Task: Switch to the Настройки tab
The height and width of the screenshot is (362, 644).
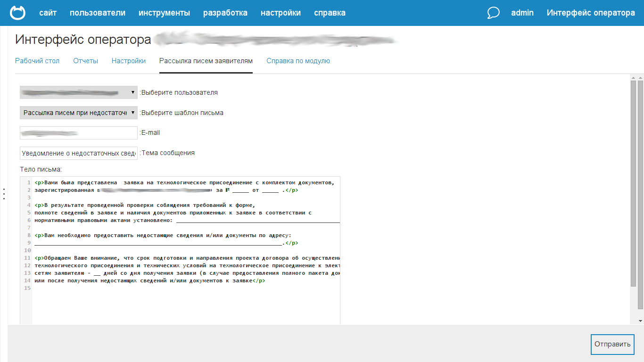Action: pyautogui.click(x=129, y=61)
